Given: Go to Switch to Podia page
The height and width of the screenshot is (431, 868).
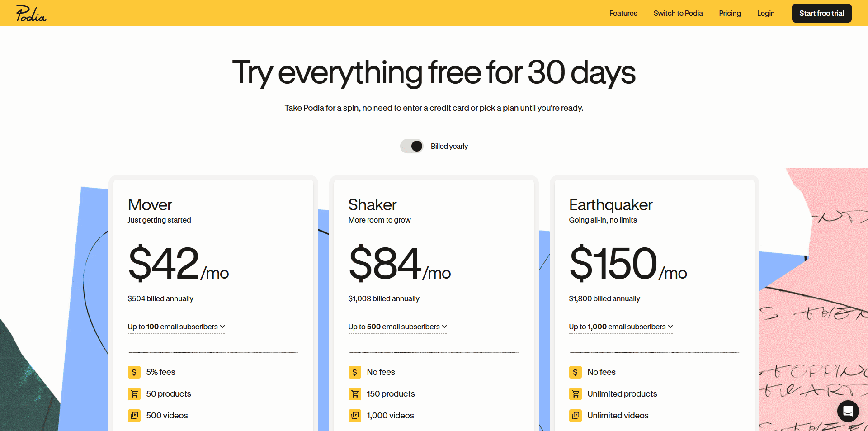Looking at the screenshot, I should tap(678, 13).
